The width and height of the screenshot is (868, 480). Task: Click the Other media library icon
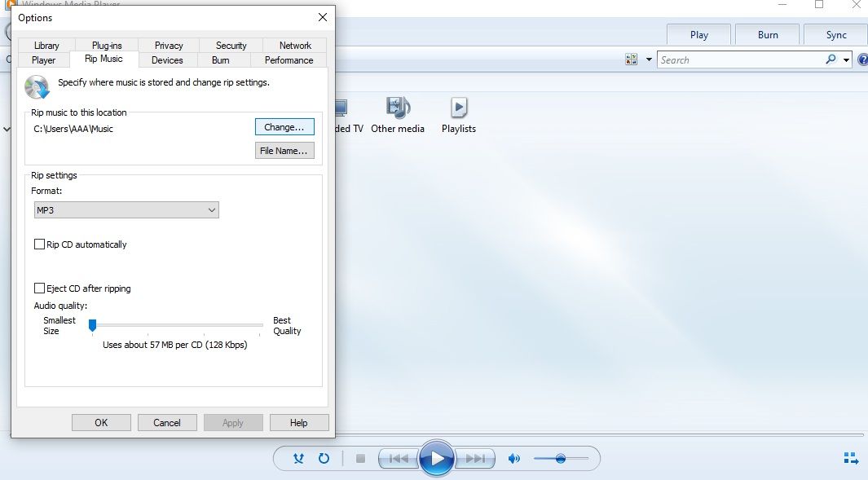[x=398, y=108]
